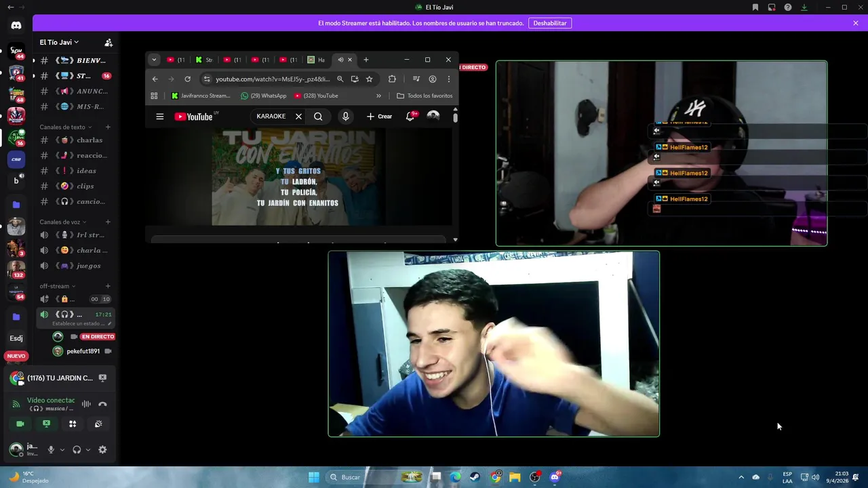Switch to the Kick 'Str' Chrome tab
Image resolution: width=868 pixels, height=488 pixels.
pyautogui.click(x=205, y=60)
